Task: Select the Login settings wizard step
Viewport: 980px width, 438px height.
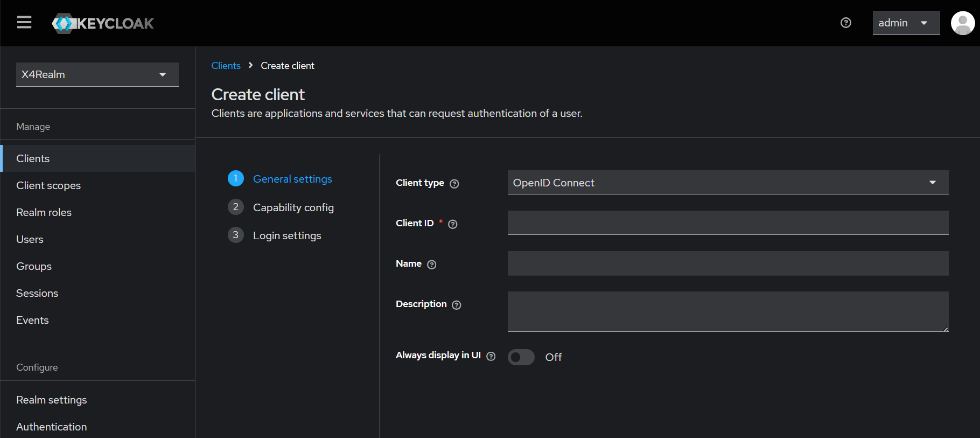Action: (286, 235)
